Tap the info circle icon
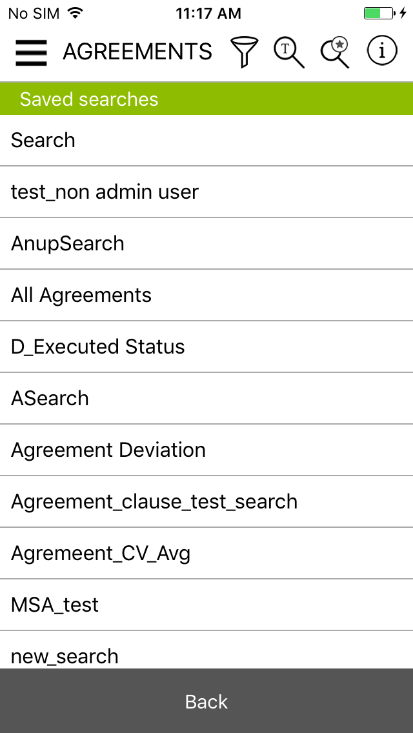The image size is (413, 733). point(382,51)
